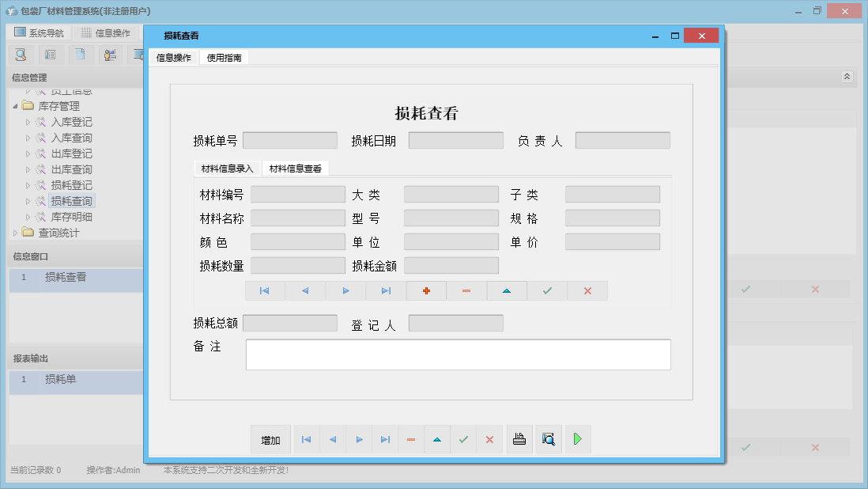The height and width of the screenshot is (489, 868).
Task: Add a material row with red plus icon
Action: coord(426,290)
